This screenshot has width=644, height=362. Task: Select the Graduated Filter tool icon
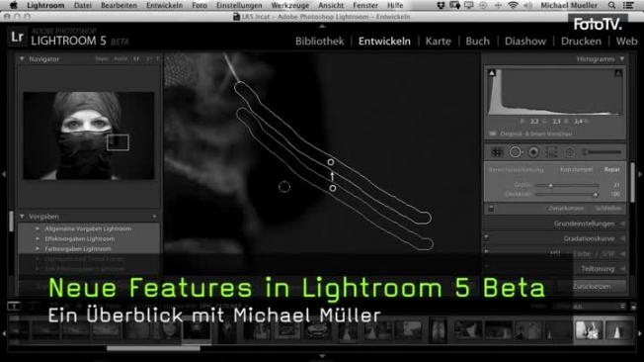tap(551, 152)
